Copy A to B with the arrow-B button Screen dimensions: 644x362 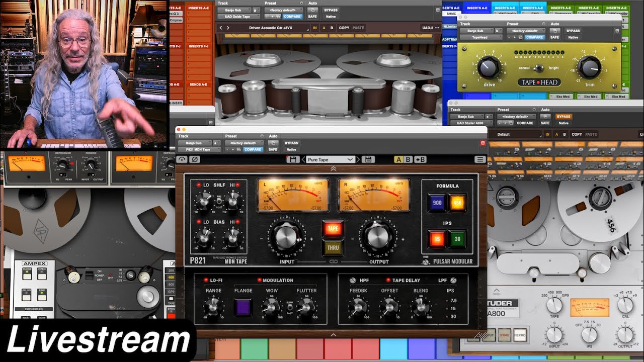420,159
